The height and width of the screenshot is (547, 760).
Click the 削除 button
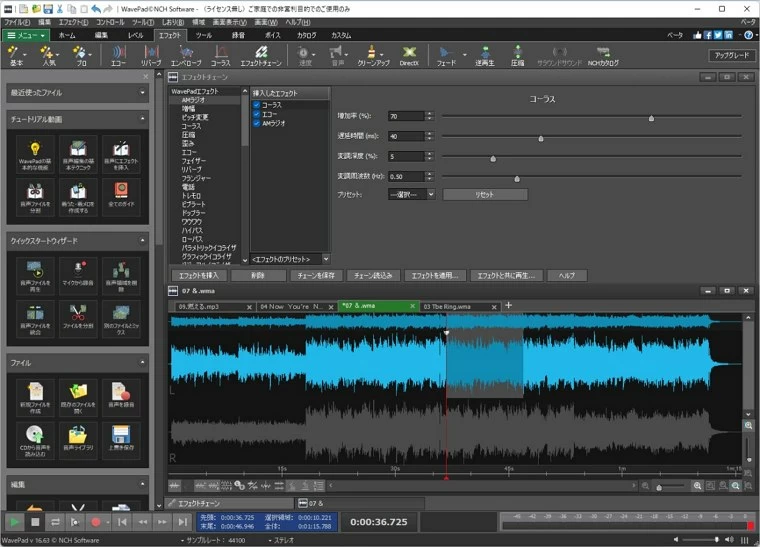point(258,276)
